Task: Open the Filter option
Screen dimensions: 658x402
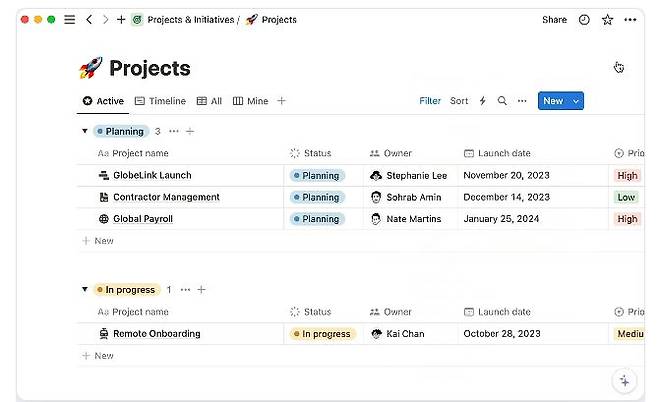Action: tap(430, 101)
